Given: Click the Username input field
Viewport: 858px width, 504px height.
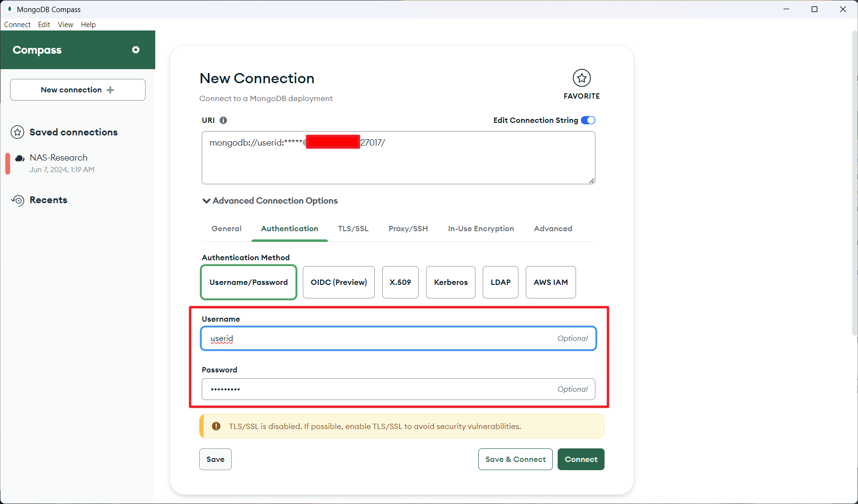Looking at the screenshot, I should [x=399, y=339].
